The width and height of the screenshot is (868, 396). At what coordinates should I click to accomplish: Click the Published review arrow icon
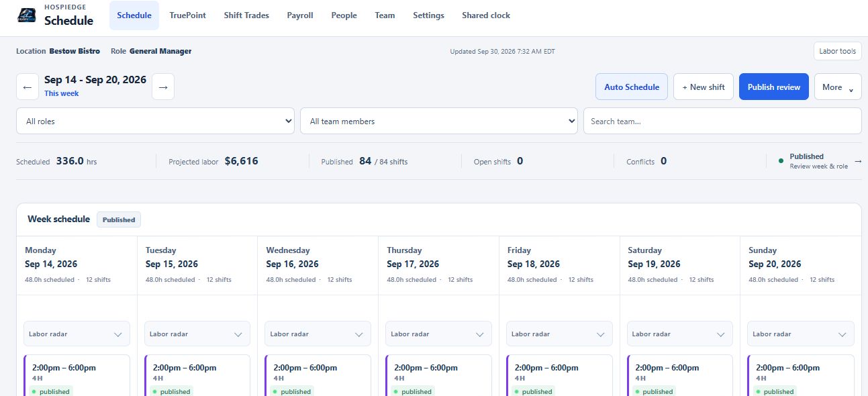pyautogui.click(x=857, y=161)
